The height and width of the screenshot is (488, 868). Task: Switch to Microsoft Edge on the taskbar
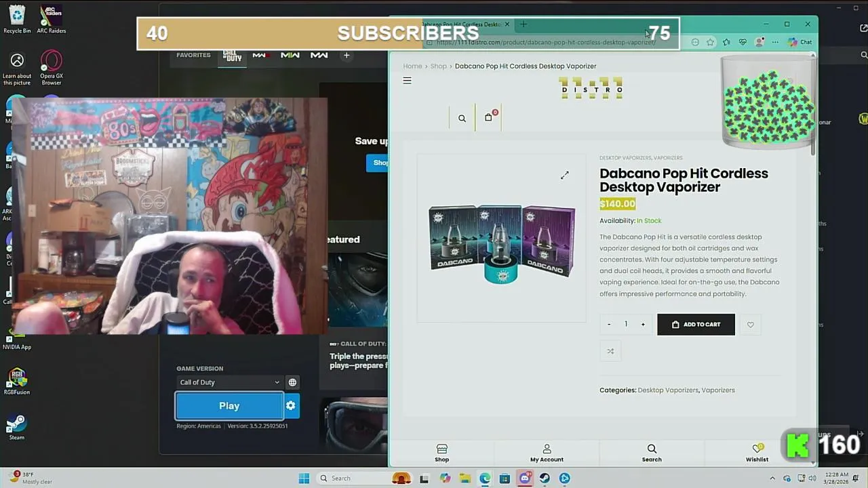[485, 479]
